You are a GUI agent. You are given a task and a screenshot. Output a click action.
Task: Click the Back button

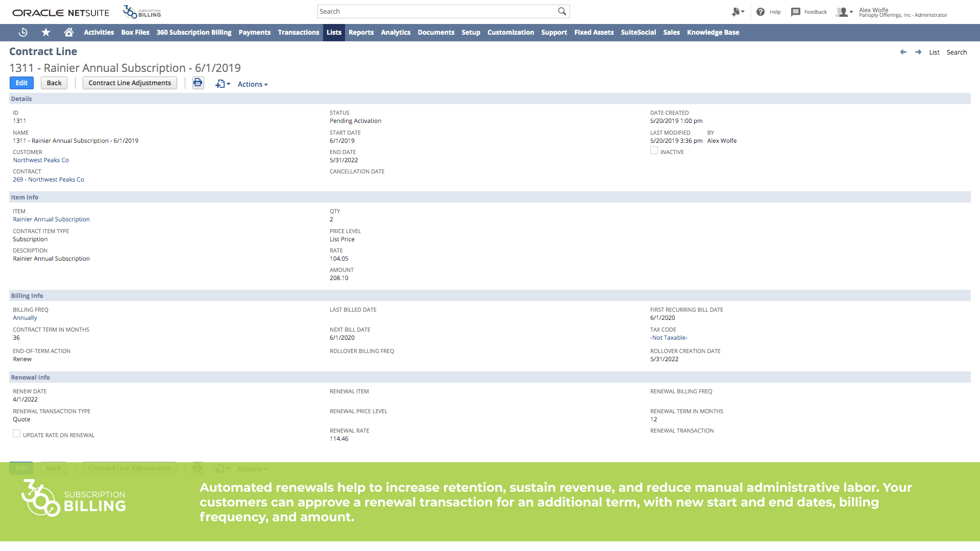click(54, 83)
